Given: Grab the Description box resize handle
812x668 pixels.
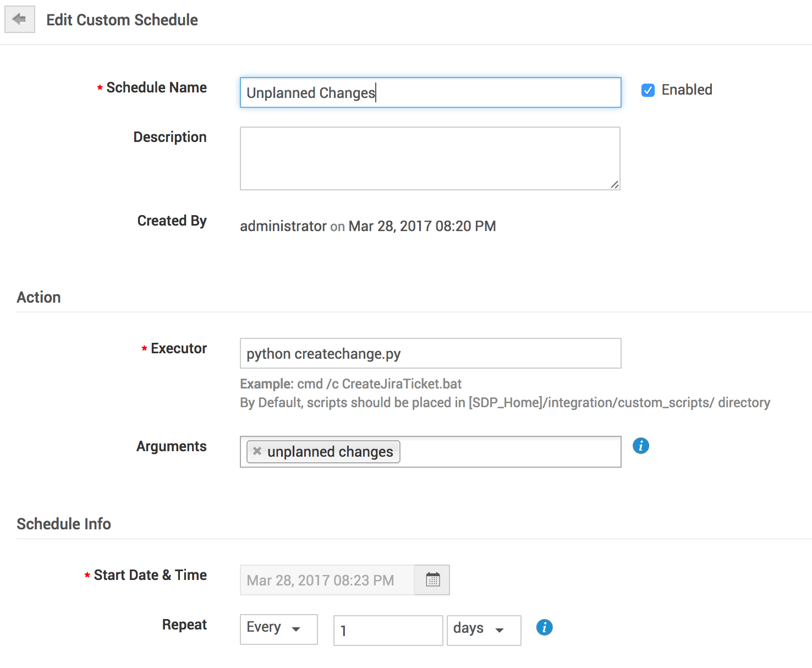Looking at the screenshot, I should [615, 185].
